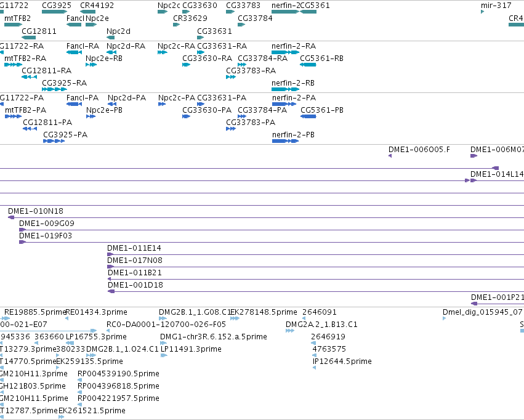This screenshot has width=524, height=420.
Task: Click the RE01434.3prime EST label
Action: pos(97,312)
